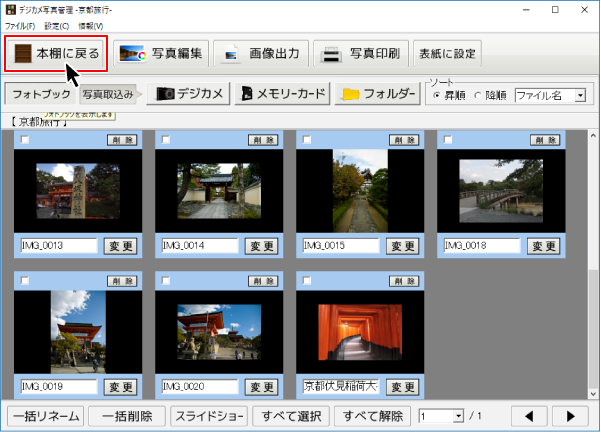Click the photo grid scroll down arrow
Image resolution: width=601 pixels, height=432 pixels.
point(593,394)
